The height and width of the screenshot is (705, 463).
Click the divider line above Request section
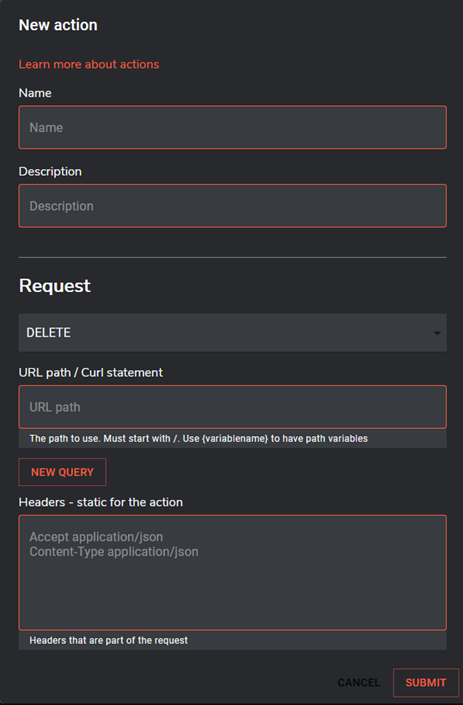click(x=232, y=258)
